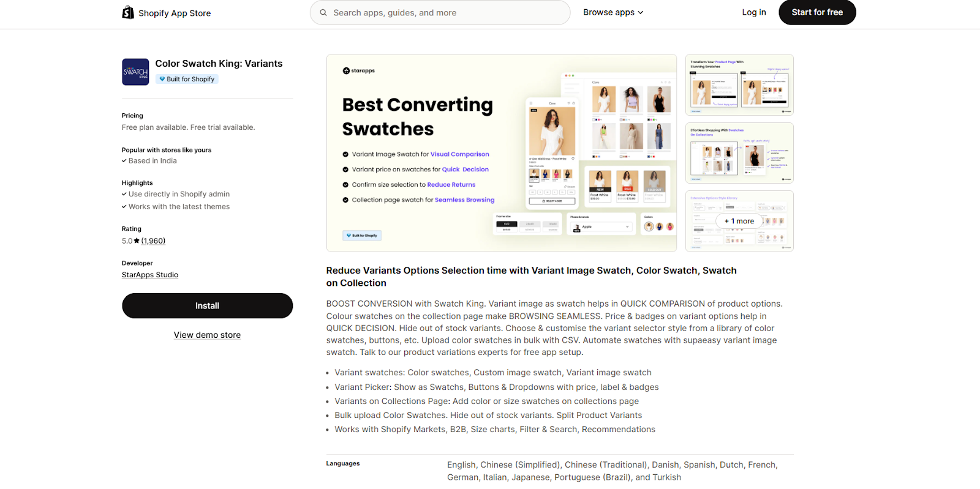
Task: Click the Start for free button
Action: pos(817,12)
